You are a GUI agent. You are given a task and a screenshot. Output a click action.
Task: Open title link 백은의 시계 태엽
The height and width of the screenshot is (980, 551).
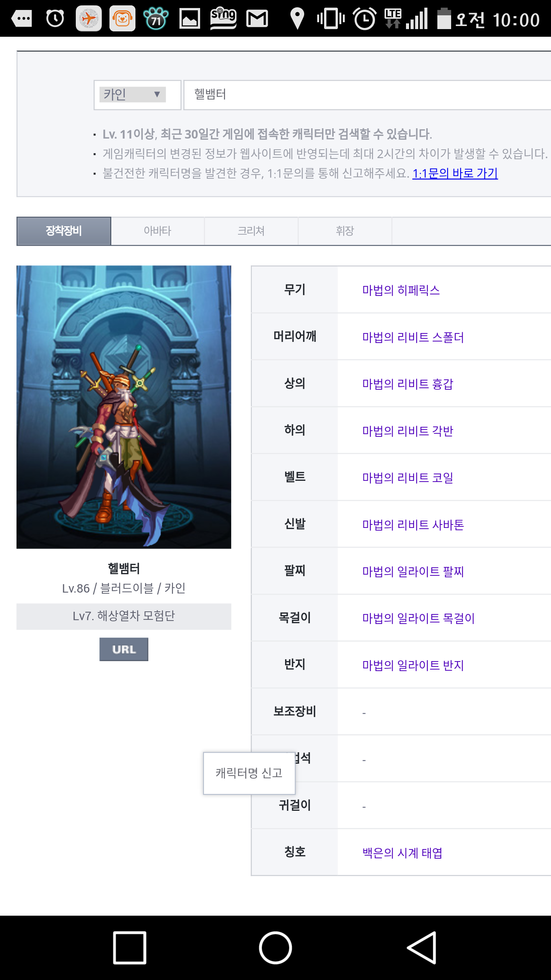(x=403, y=853)
